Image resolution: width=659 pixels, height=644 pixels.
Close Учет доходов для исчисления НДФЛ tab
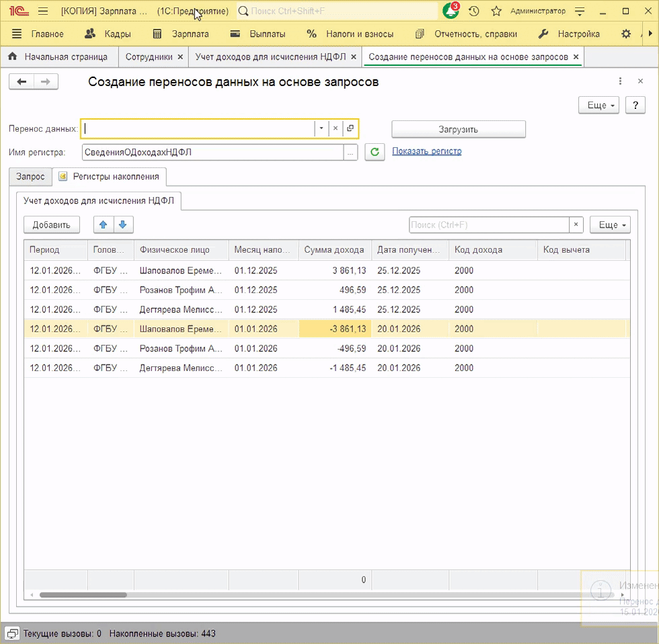[x=354, y=56]
